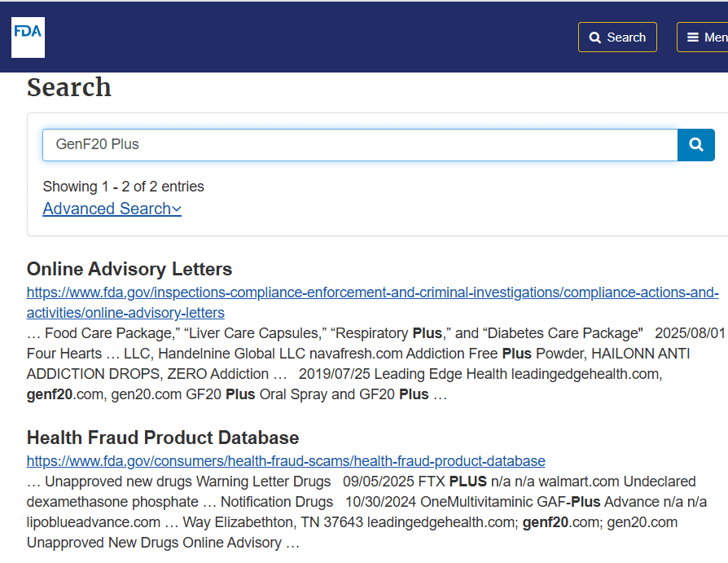728x563 pixels.
Task: Open the Health Fraud Product Database title
Action: (x=163, y=438)
